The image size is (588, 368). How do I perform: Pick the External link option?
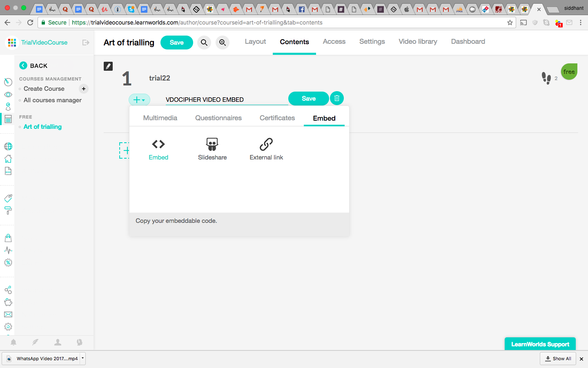(266, 144)
